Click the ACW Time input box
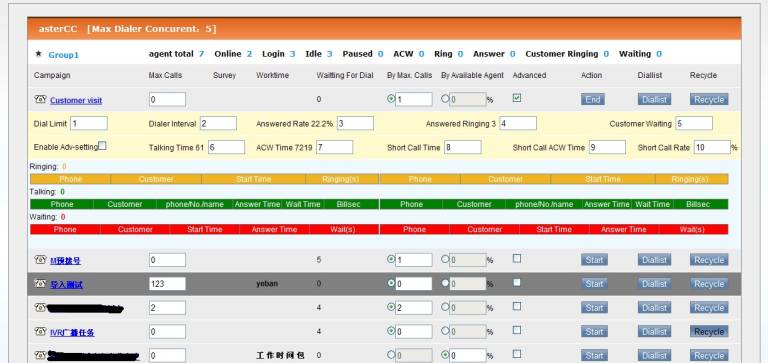The height and width of the screenshot is (363, 768). click(335, 147)
